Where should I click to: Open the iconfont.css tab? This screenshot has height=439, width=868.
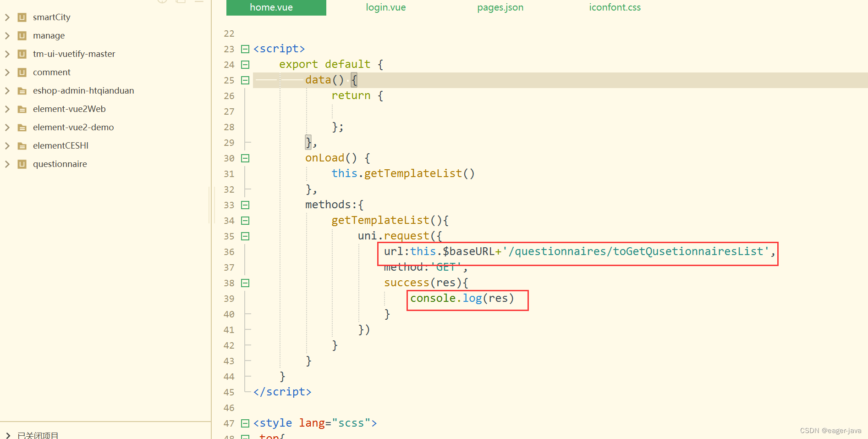point(615,7)
